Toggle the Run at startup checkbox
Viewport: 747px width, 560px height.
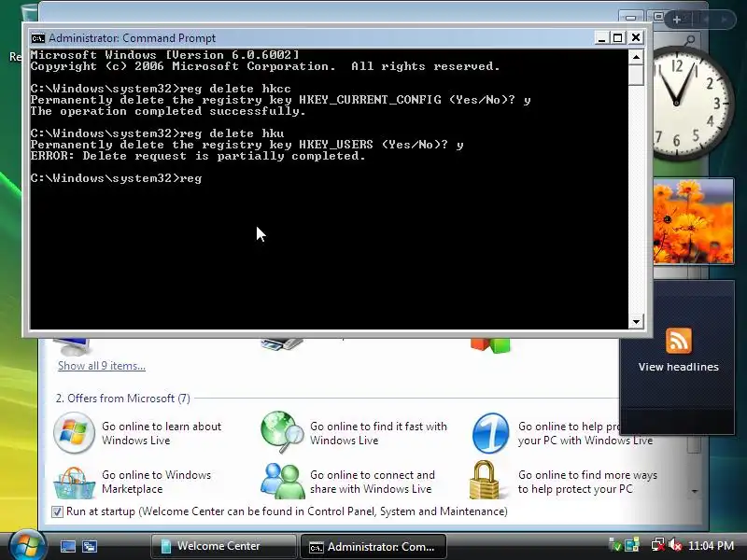pos(57,511)
